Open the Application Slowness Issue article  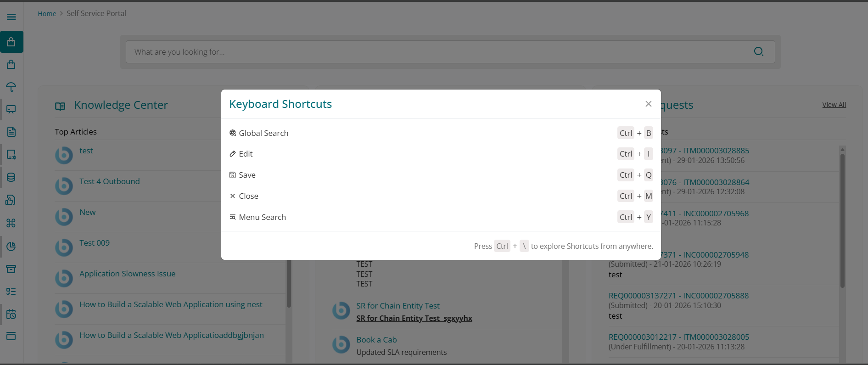pyautogui.click(x=127, y=274)
